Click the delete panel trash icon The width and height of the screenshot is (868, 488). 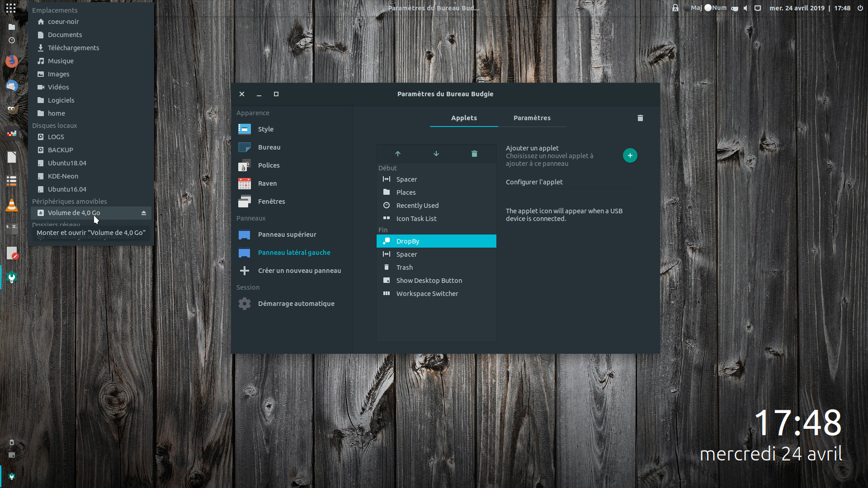[x=640, y=118]
